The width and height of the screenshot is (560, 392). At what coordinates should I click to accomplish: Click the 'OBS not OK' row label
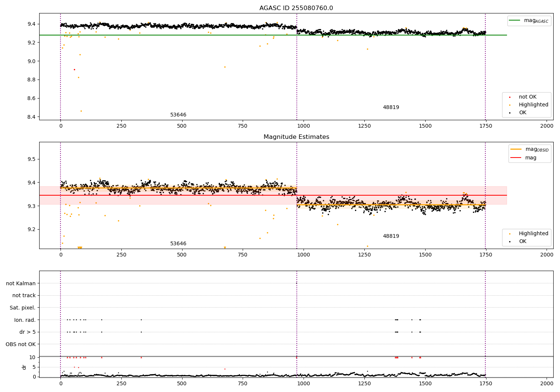(x=21, y=345)
